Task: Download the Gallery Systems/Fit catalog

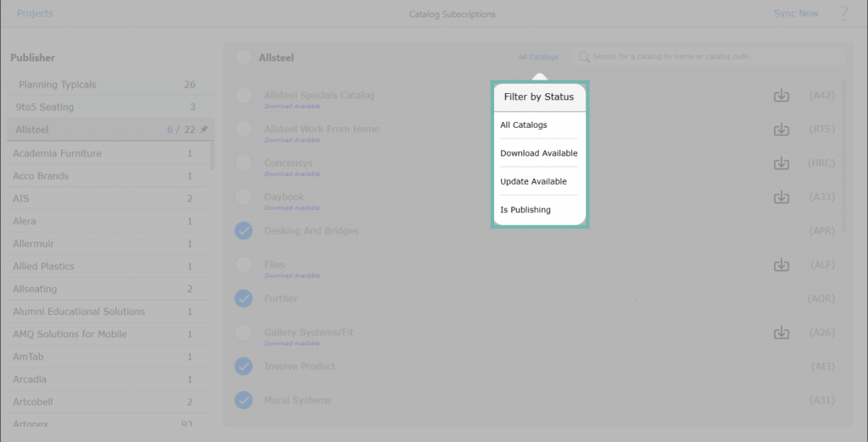Action: pyautogui.click(x=781, y=333)
